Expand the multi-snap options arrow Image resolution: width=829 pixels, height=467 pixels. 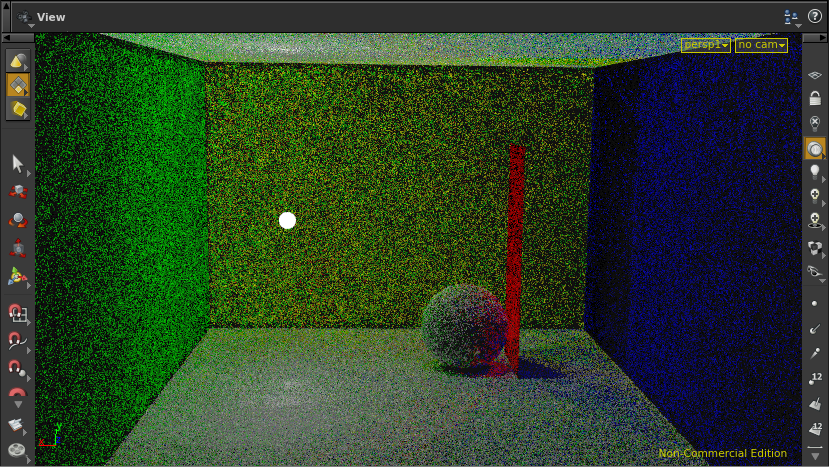(17, 405)
